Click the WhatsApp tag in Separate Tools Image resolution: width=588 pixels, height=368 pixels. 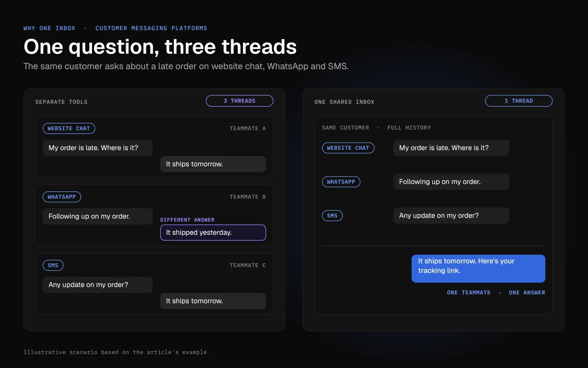coord(62,197)
